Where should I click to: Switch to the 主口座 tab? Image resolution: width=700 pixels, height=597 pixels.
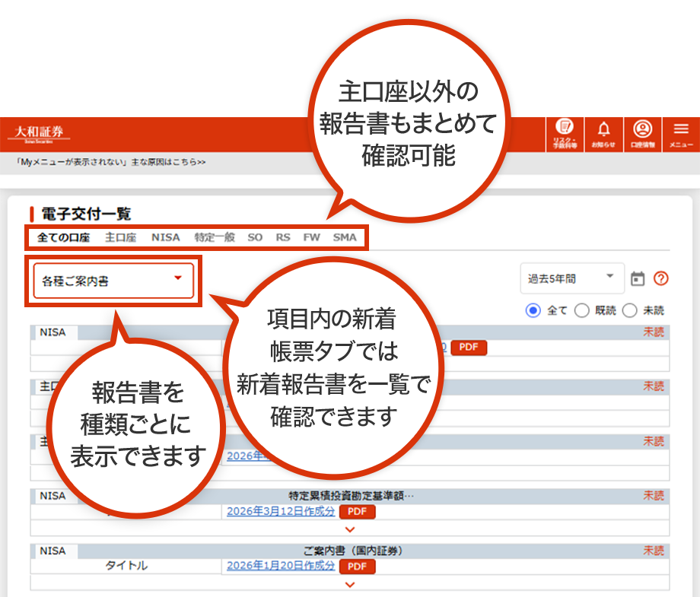point(120,237)
